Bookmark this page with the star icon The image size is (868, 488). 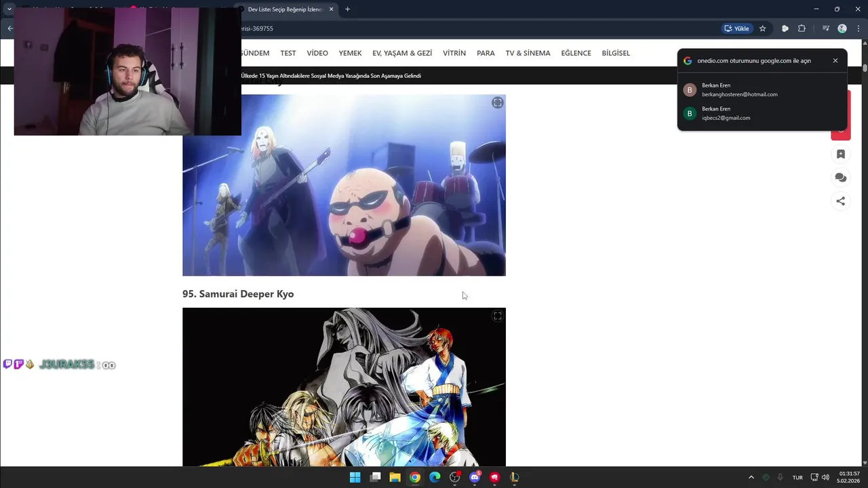pyautogui.click(x=763, y=28)
